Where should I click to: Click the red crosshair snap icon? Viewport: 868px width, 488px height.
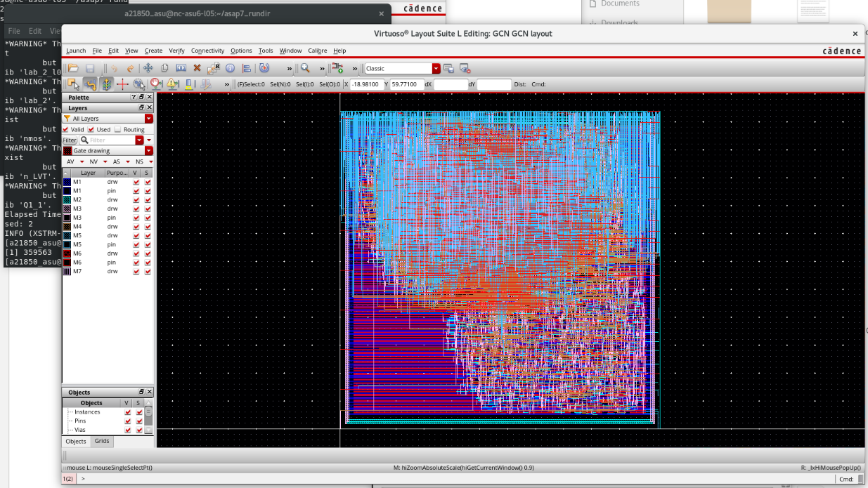tap(122, 84)
